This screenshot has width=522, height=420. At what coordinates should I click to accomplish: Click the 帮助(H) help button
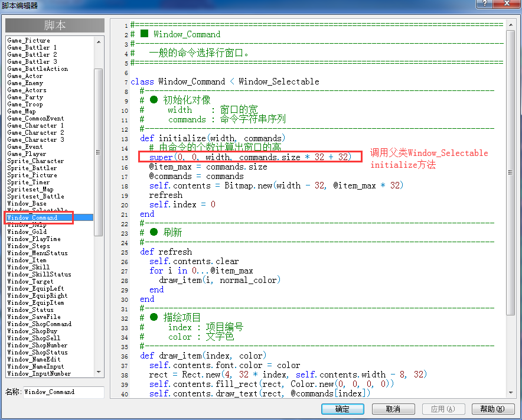pyautogui.click(x=493, y=409)
